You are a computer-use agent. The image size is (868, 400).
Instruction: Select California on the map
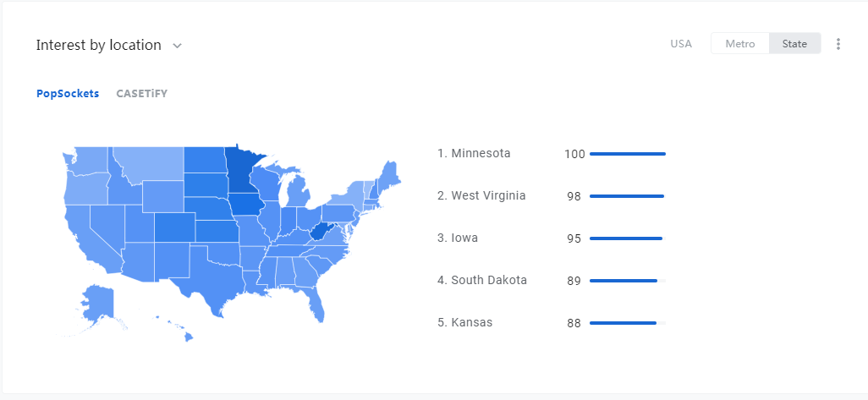click(89, 238)
